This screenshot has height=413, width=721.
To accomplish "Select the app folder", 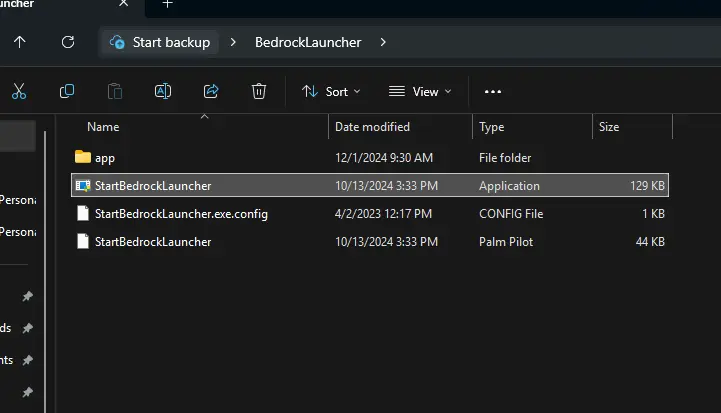I will click(x=370, y=158).
